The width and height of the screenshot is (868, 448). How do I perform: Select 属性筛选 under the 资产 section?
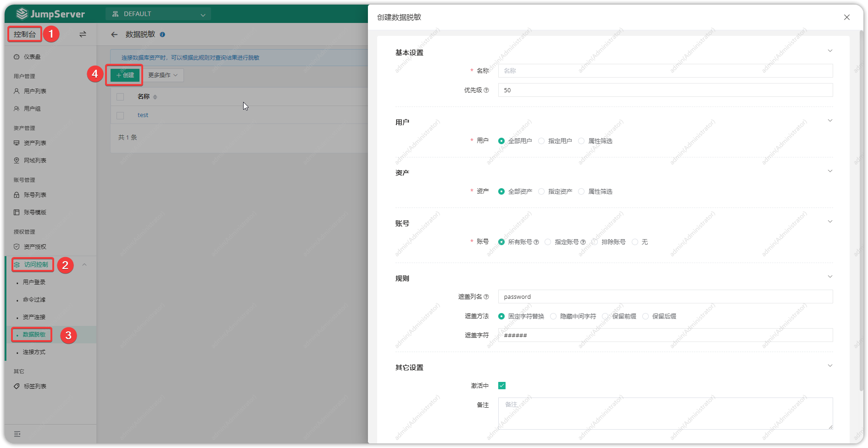(x=595, y=191)
